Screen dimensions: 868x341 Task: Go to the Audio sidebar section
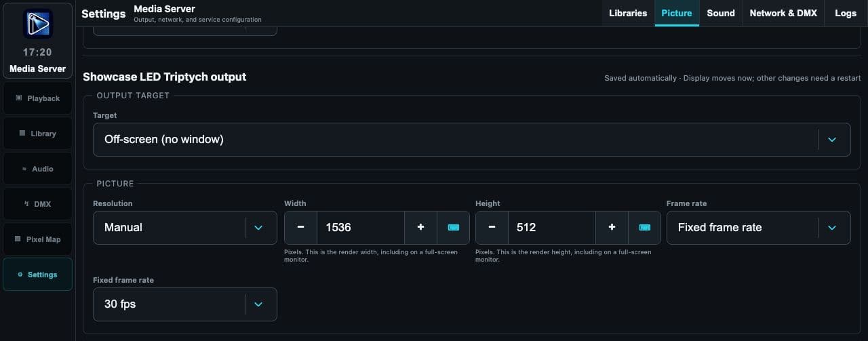(x=37, y=169)
